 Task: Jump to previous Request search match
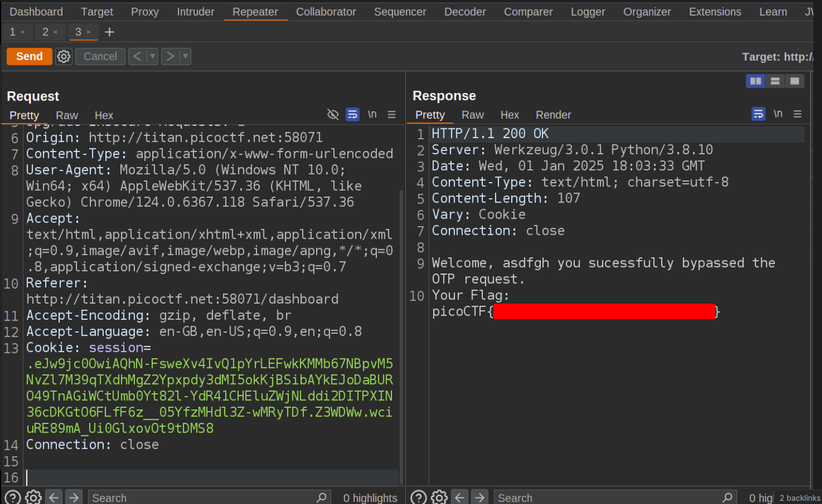click(54, 498)
